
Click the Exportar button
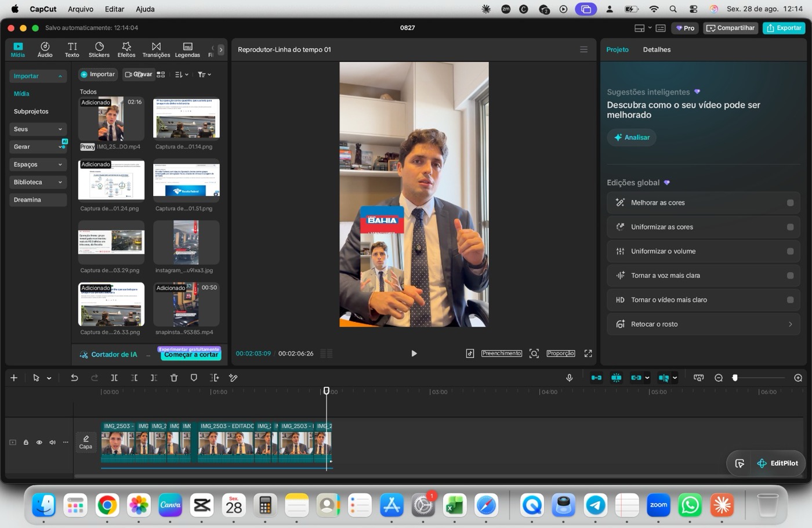tap(784, 28)
